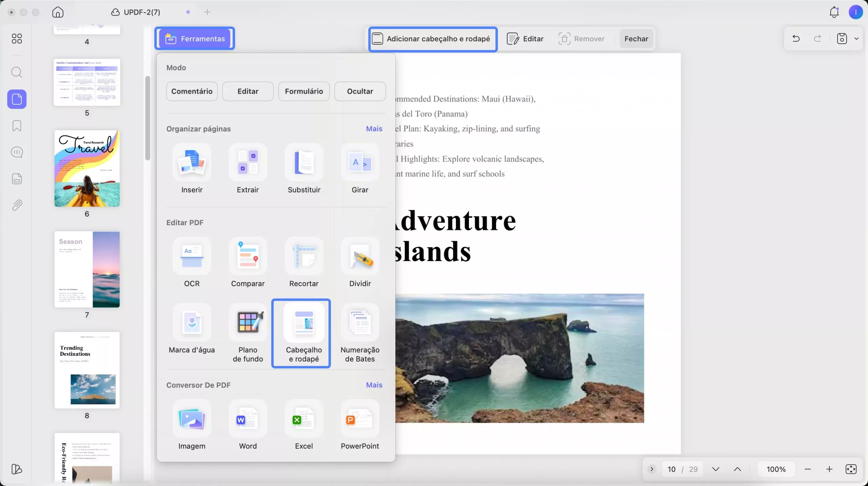The height and width of the screenshot is (486, 868).
Task: Click the thumbnail panel scrollbar
Action: tap(147, 118)
